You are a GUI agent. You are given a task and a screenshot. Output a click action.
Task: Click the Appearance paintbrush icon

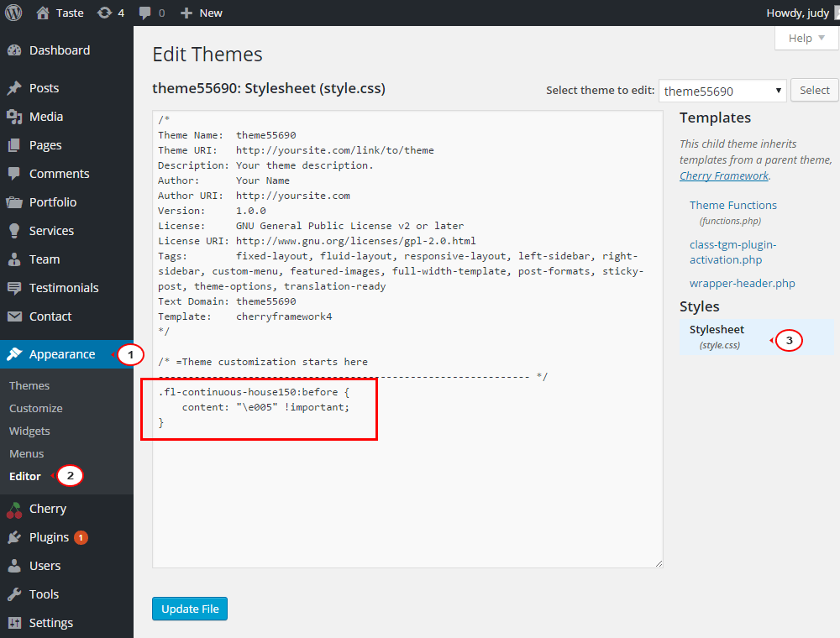tap(14, 353)
